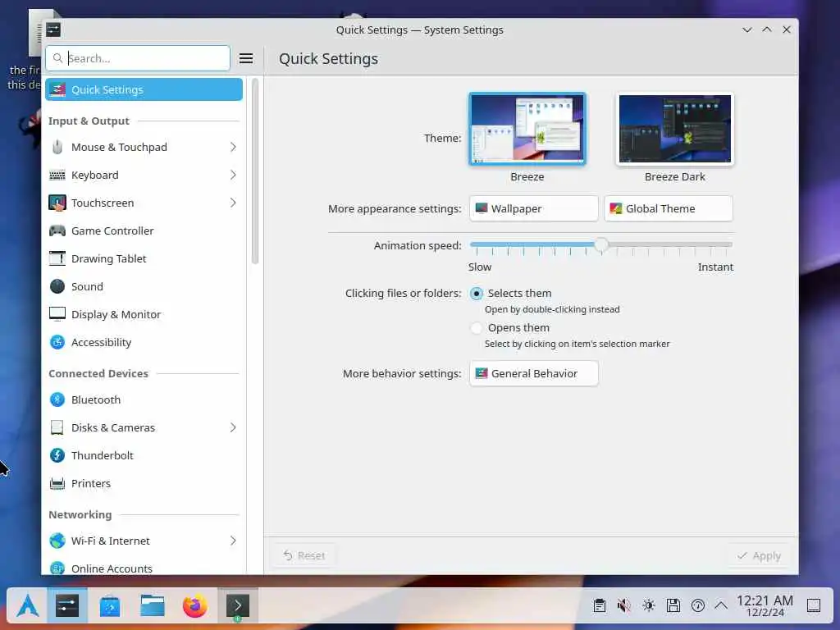Click the Thunderbolt sidebar icon
The height and width of the screenshot is (630, 840).
(57, 455)
